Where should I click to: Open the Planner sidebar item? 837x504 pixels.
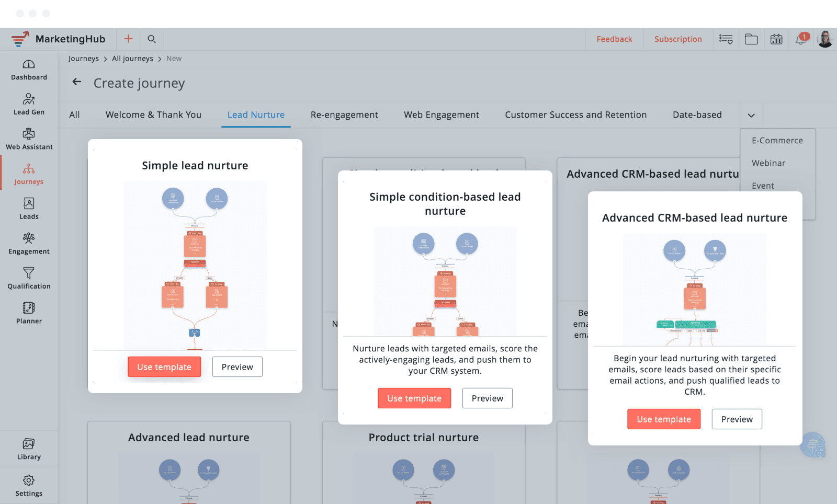tap(29, 314)
